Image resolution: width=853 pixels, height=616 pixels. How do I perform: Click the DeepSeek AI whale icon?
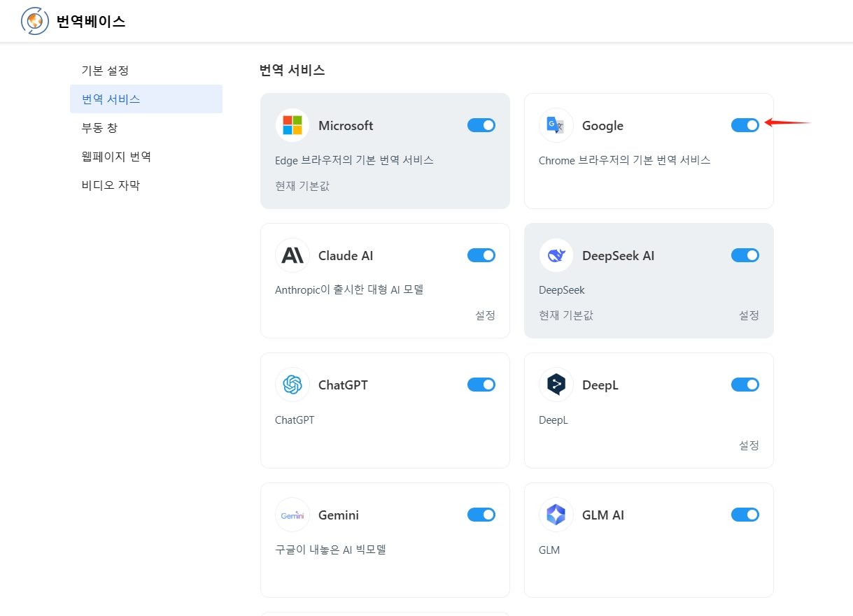pyautogui.click(x=556, y=255)
